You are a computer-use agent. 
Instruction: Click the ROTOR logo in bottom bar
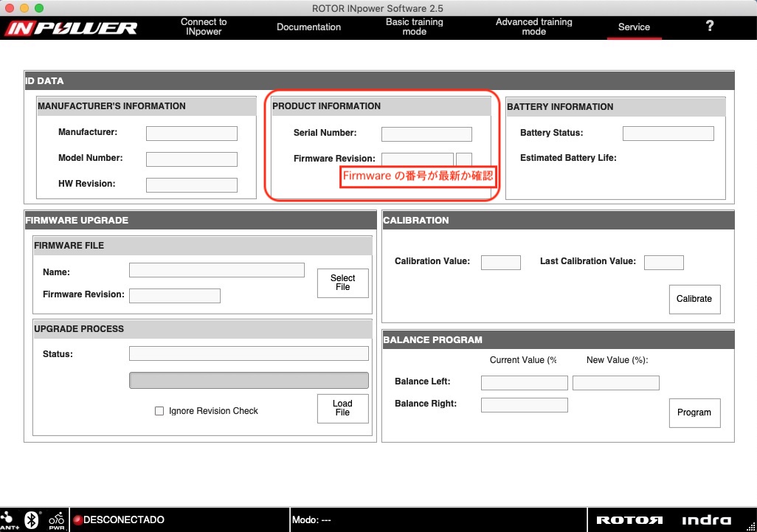629,520
